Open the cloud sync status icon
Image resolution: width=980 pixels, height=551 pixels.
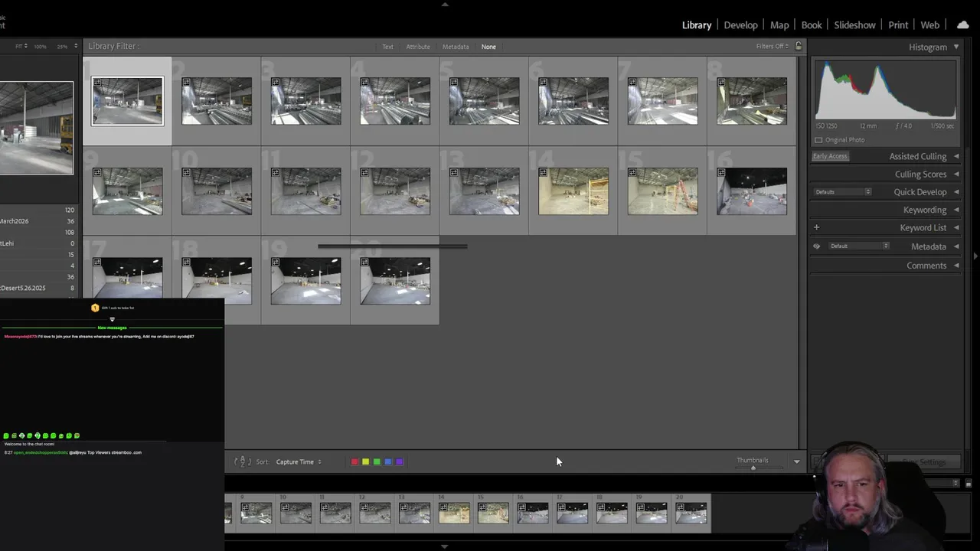pyautogui.click(x=962, y=24)
